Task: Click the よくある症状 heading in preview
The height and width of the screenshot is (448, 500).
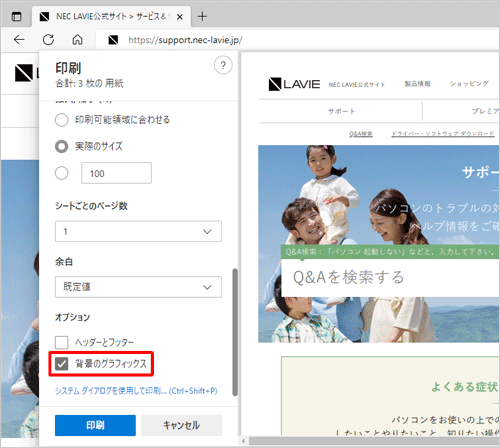Action: pyautogui.click(x=465, y=387)
